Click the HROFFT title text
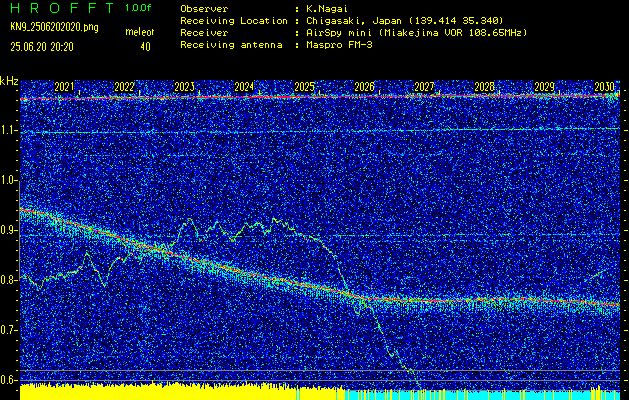 pyautogui.click(x=62, y=8)
